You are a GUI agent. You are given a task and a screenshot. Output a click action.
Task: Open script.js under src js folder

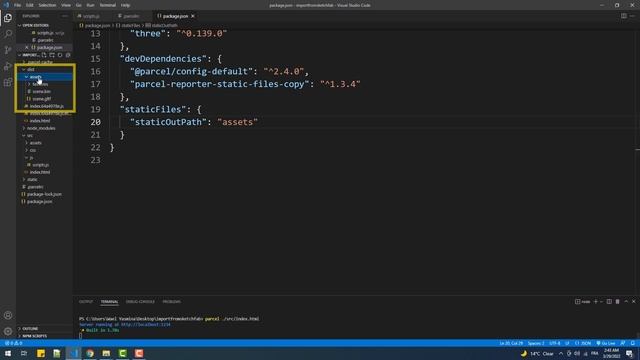coord(45,165)
